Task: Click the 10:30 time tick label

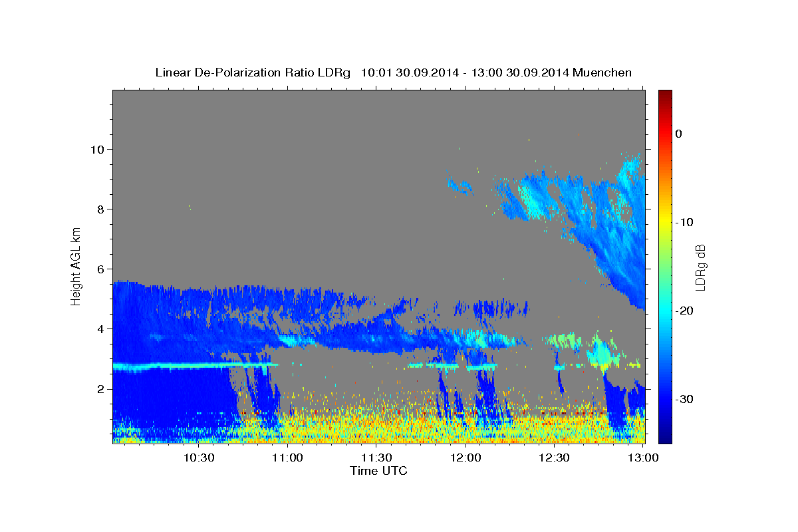Action: click(x=199, y=458)
